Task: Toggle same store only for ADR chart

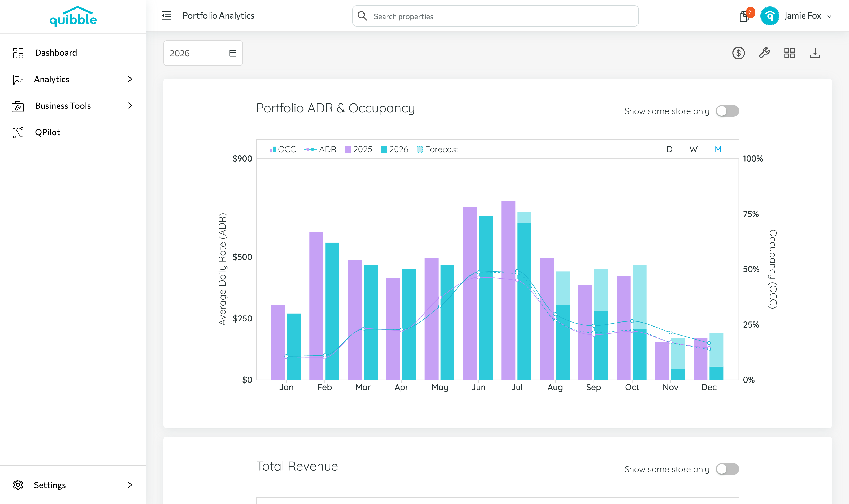Action: (x=727, y=111)
